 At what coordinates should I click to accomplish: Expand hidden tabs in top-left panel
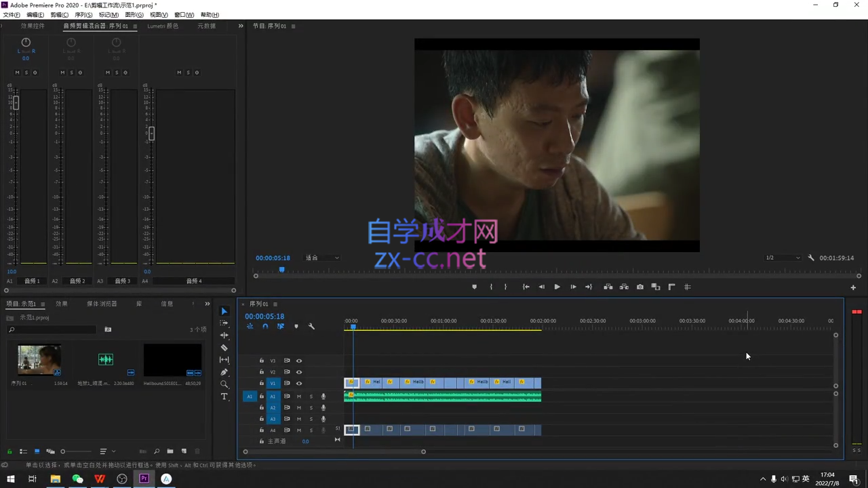coord(241,26)
